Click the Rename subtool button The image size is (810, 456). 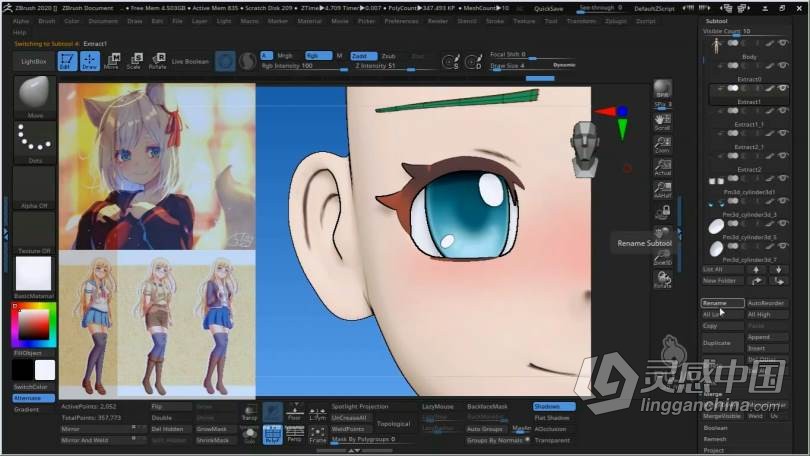pyautogui.click(x=722, y=303)
